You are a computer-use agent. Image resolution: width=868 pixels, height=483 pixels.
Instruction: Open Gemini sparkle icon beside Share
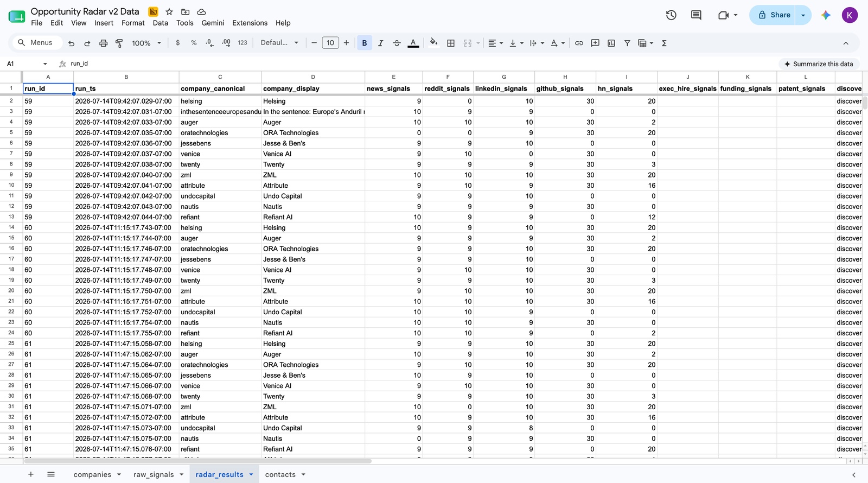click(x=826, y=15)
